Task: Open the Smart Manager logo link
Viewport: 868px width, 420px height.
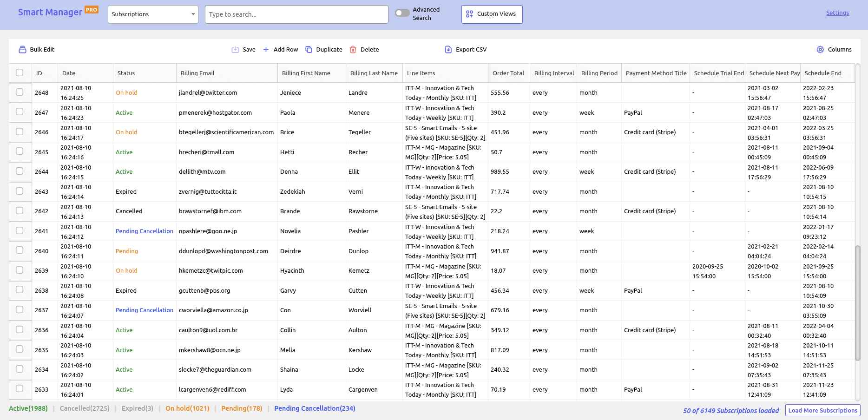Action: pyautogui.click(x=50, y=13)
